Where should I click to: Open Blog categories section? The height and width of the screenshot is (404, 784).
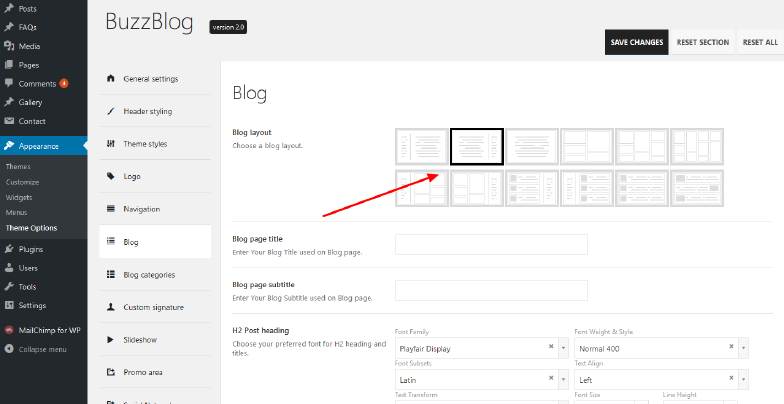coord(155,274)
